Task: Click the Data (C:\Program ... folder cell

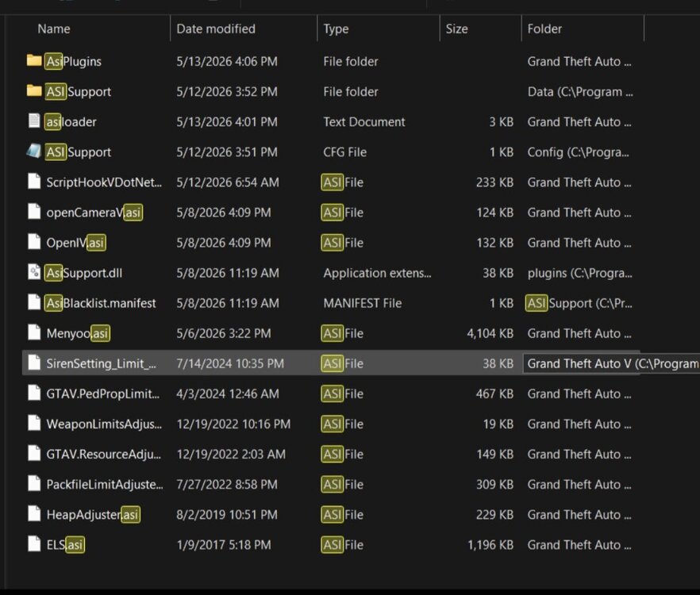Action: point(580,91)
